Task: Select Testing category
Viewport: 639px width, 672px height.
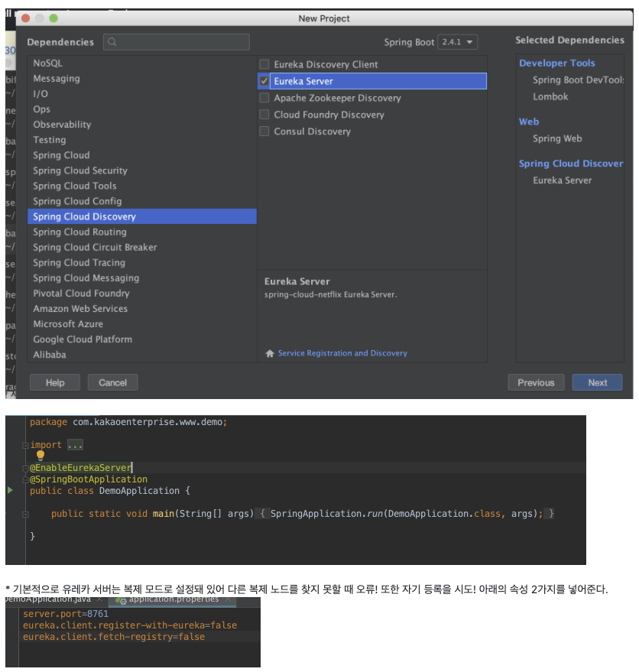Action: [x=142, y=140]
